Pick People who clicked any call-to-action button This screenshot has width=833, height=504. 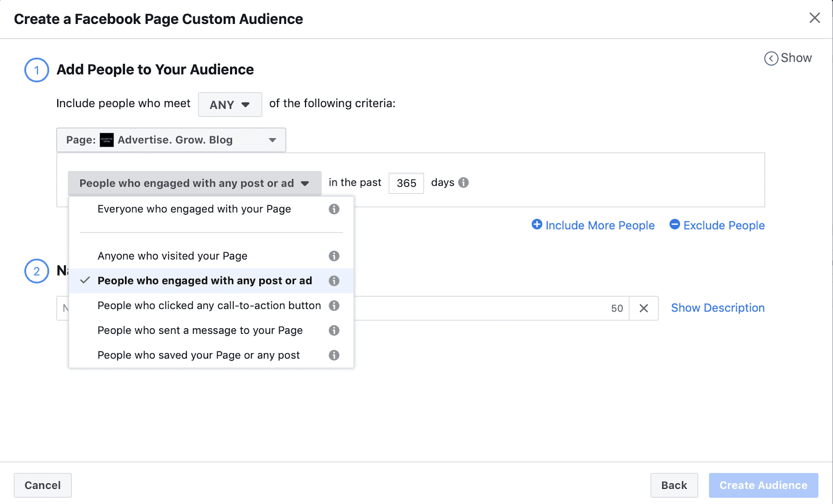211,305
